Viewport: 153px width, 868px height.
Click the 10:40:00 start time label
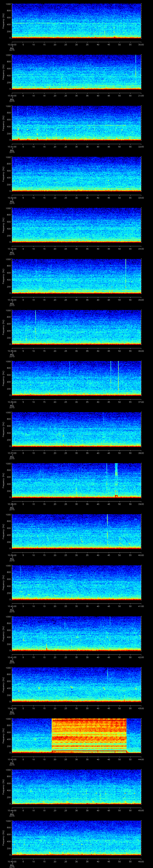12,606
